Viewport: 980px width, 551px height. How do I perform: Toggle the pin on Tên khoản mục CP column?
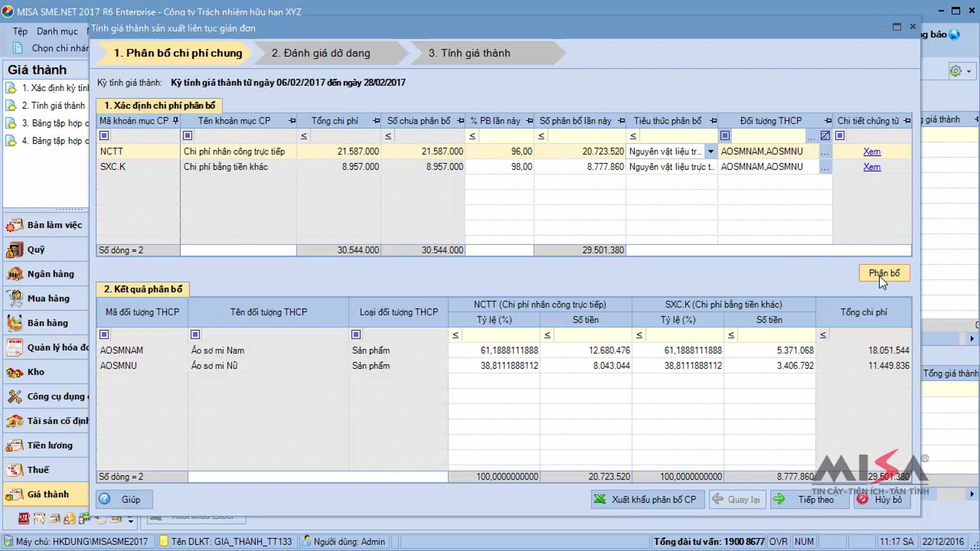[292, 121]
